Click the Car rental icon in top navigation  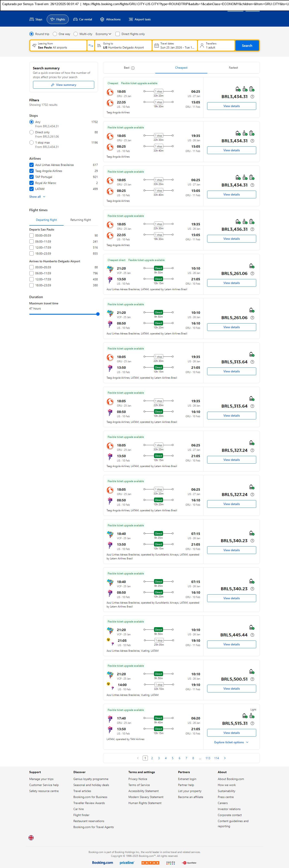click(x=75, y=20)
